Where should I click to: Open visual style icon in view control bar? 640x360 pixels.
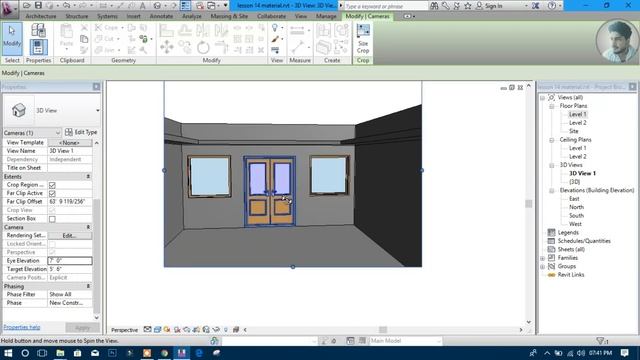click(157, 329)
